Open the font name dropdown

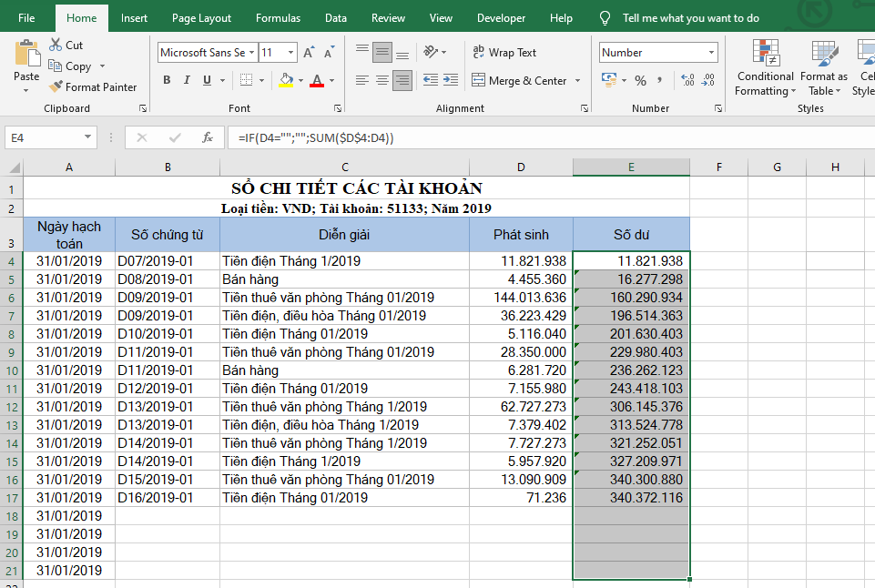(251, 53)
